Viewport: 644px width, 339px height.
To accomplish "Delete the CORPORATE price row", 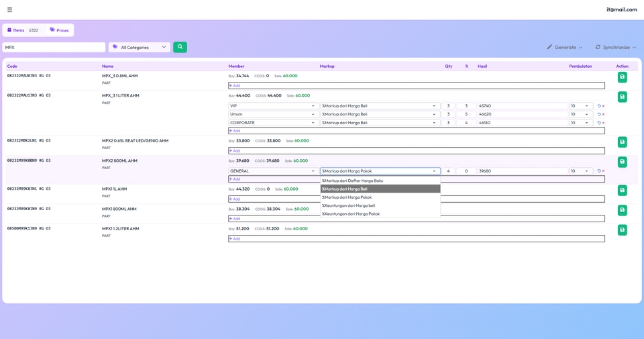I will click(603, 123).
